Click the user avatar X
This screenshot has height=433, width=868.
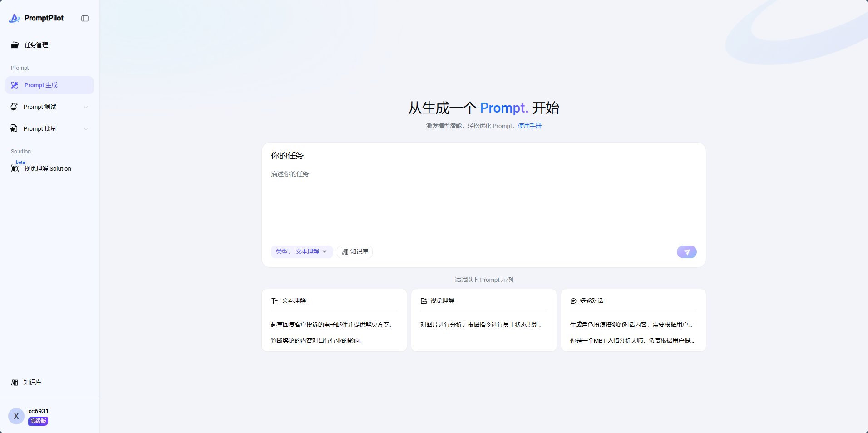click(16, 416)
